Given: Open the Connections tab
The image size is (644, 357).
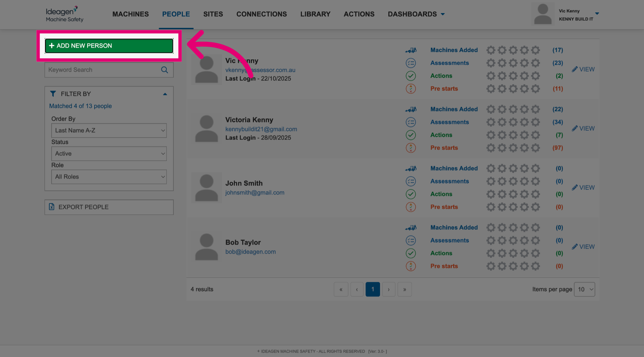Looking at the screenshot, I should click(x=262, y=14).
